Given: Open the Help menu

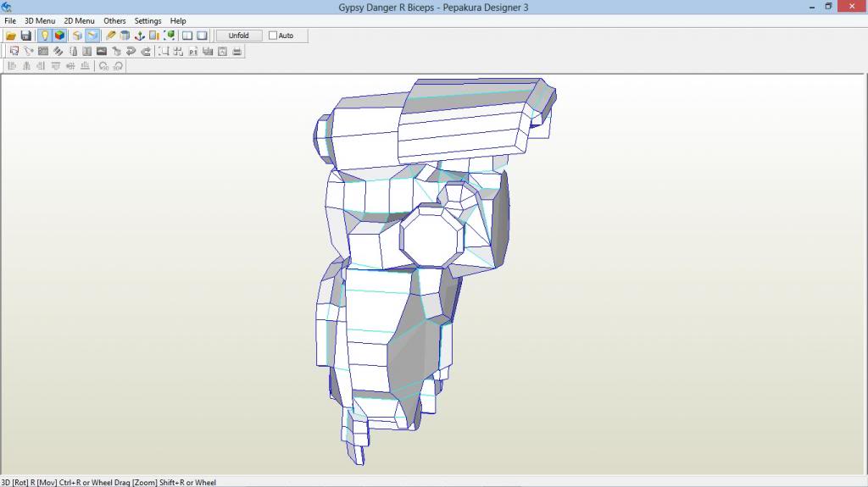Looking at the screenshot, I should [178, 20].
